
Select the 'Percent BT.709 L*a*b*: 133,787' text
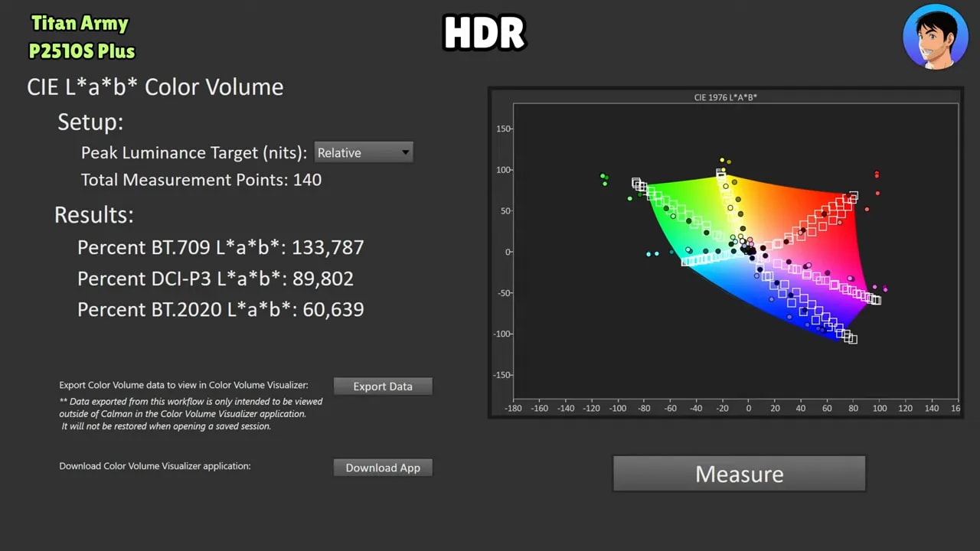click(220, 247)
